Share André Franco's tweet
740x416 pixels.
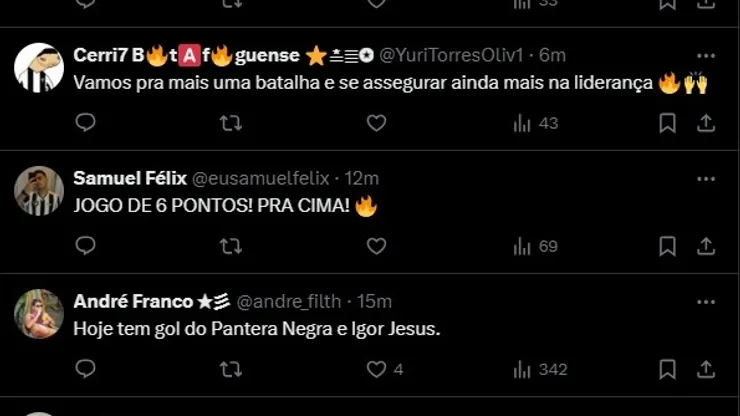coord(705,369)
